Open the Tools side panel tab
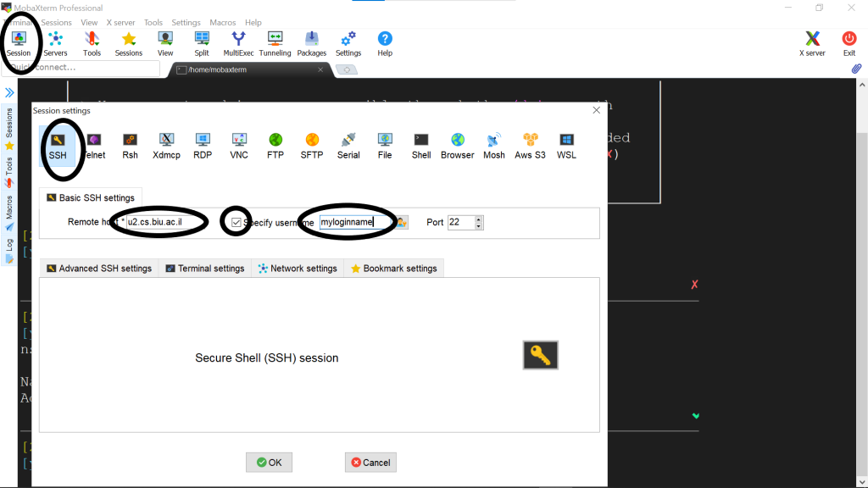The height and width of the screenshot is (488, 868). point(9,172)
